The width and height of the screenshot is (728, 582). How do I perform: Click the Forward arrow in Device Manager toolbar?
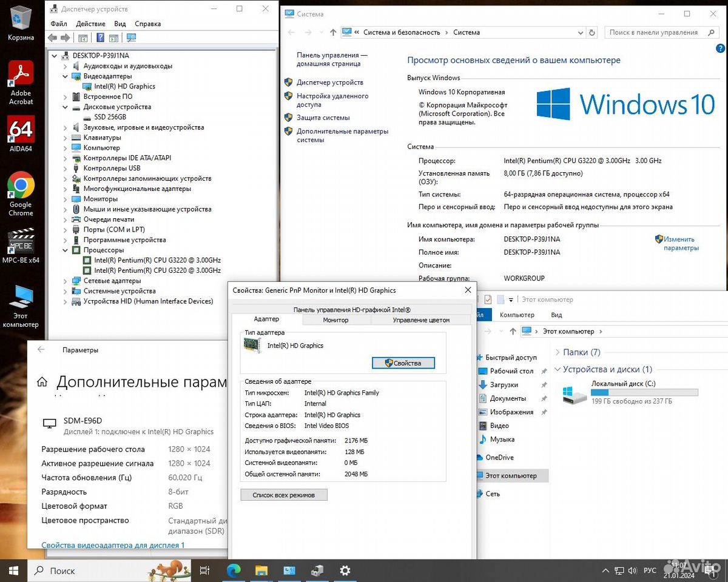click(x=65, y=38)
